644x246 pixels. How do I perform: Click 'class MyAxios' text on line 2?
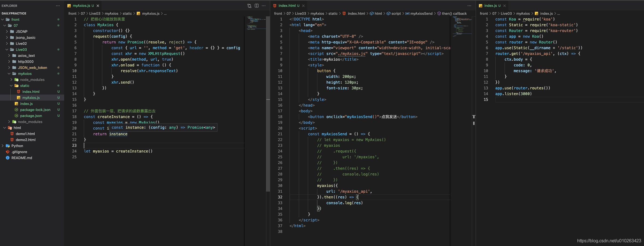click(x=99, y=25)
